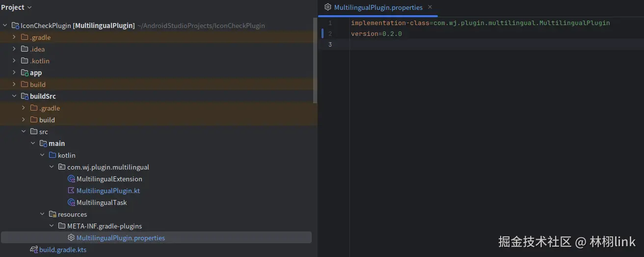This screenshot has height=257, width=644.
Task: Expand the root-level .gradle folder
Action: coord(14,37)
